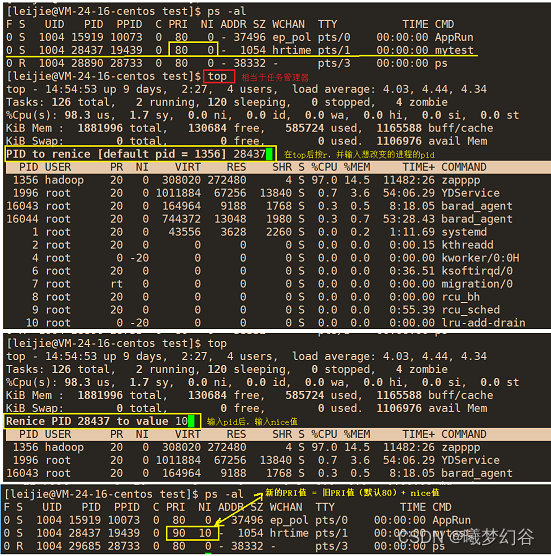551x556 pixels.
Task: Click VIRT value 744372
Action: point(182,219)
